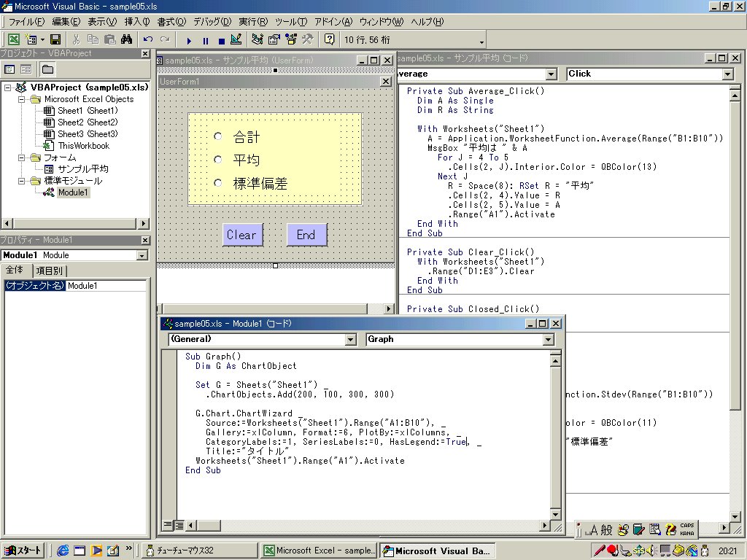Screen dimensions: 747x560
Task: Open the Toolbox via the hammer-and-wrench icon
Action: [307, 39]
